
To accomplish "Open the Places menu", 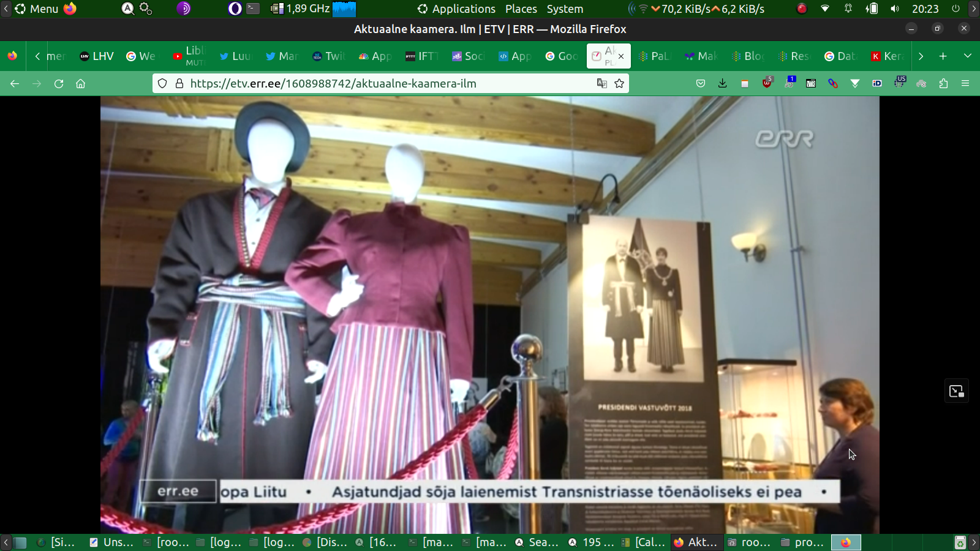I will click(521, 9).
